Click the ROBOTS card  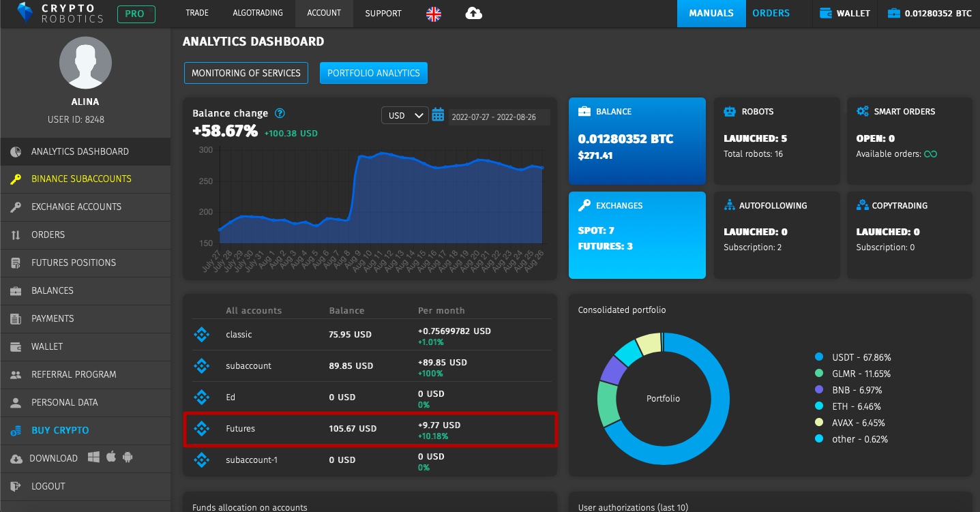(x=777, y=141)
